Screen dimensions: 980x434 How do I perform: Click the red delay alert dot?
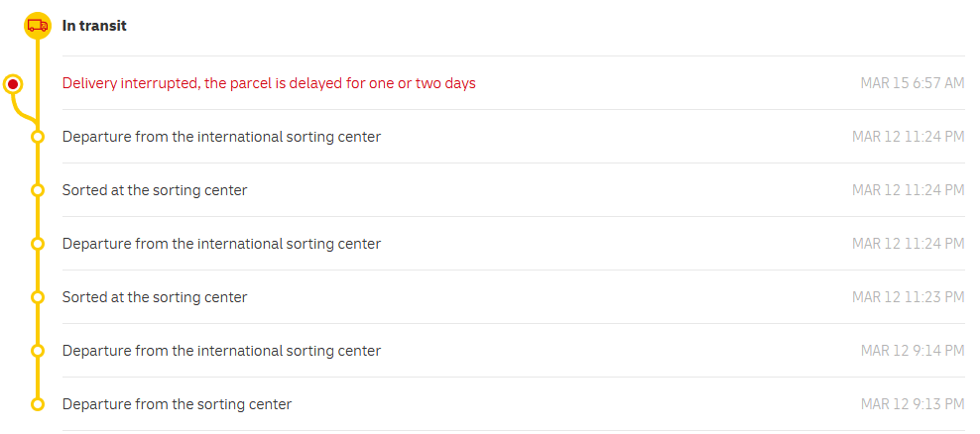pyautogui.click(x=13, y=84)
